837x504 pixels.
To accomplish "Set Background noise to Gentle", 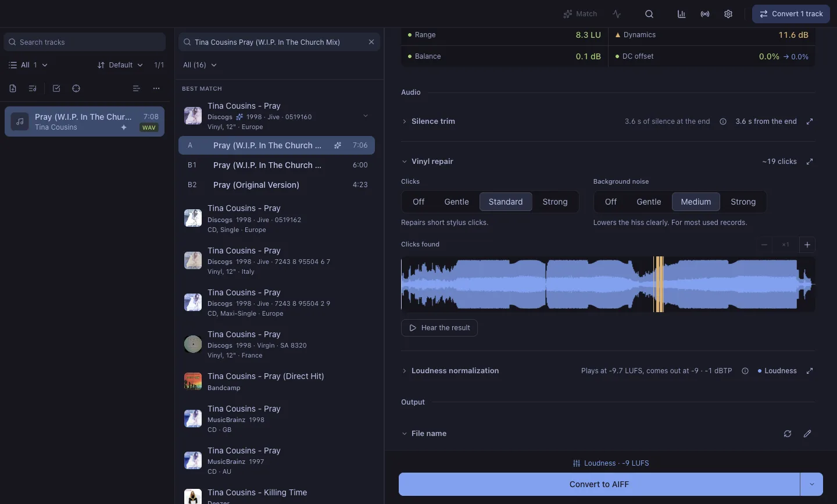I will point(649,202).
